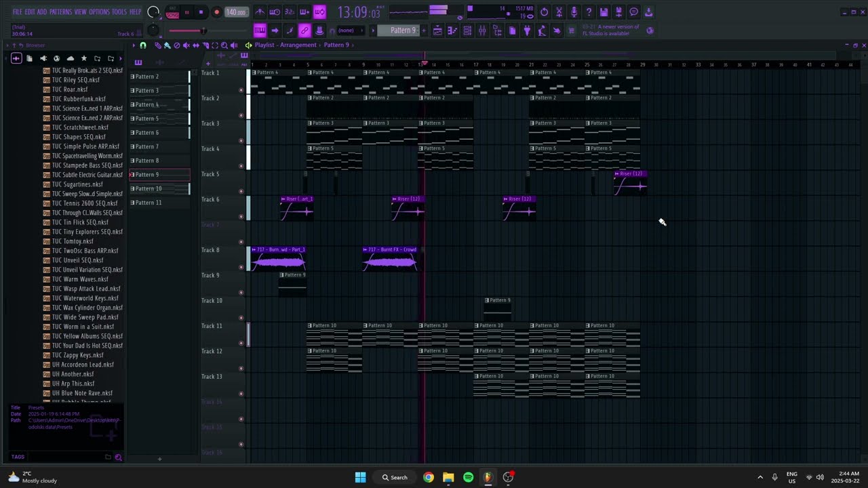Select the Playback speaker tool in playlist
The height and width of the screenshot is (488, 868).
click(x=234, y=45)
